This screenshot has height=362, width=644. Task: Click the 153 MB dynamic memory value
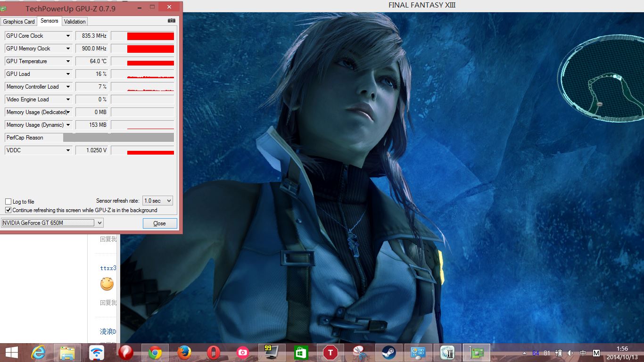point(92,125)
